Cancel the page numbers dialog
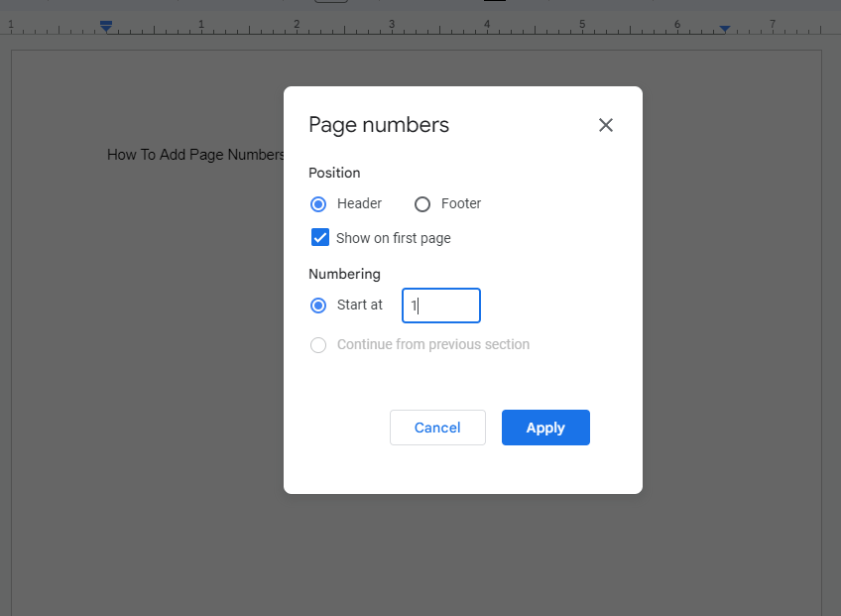The height and width of the screenshot is (616, 841). (x=437, y=428)
